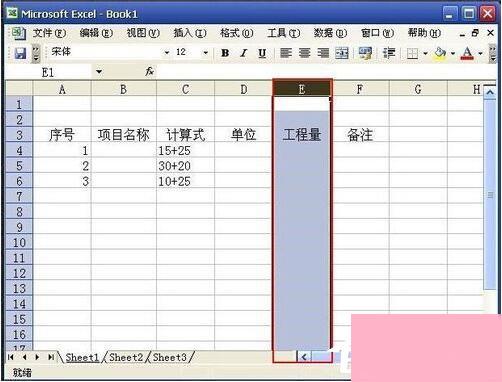Click horizontal scrollbar left arrow
The image size is (502, 382).
pos(304,357)
